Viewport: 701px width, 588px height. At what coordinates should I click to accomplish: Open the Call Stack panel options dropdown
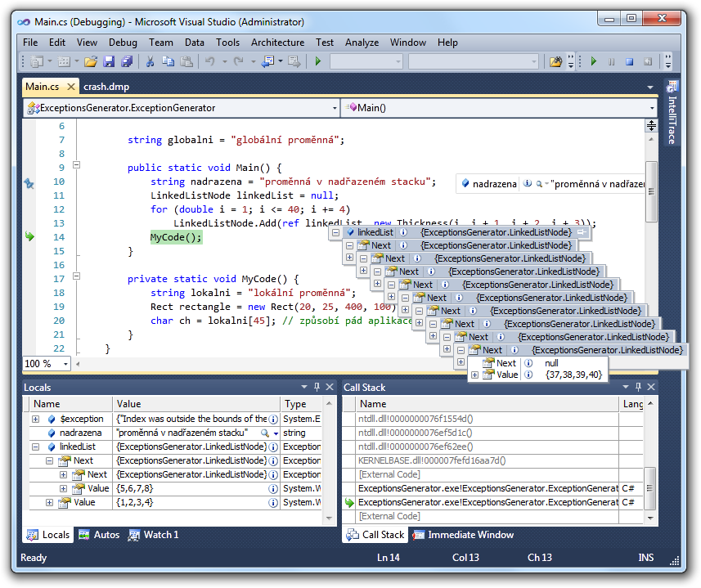point(626,387)
